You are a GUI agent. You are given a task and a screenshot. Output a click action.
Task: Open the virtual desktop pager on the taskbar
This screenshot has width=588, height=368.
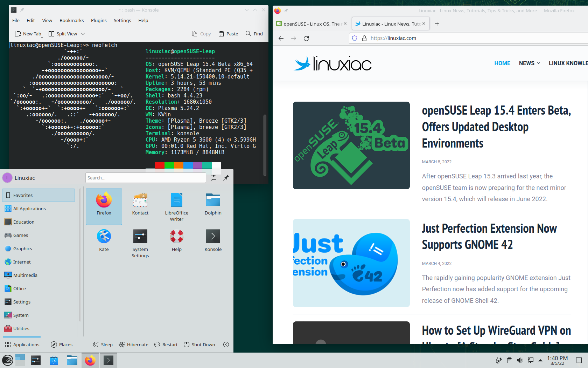20,360
